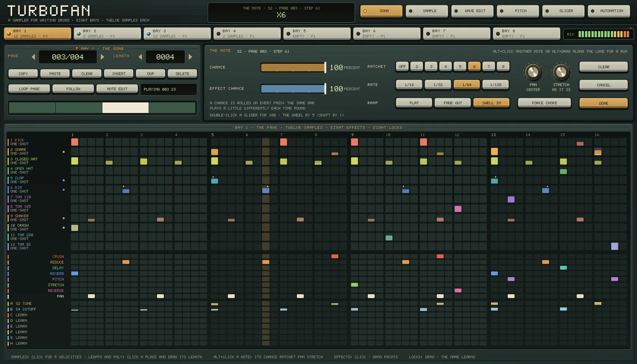637x364 pixels.
Task: Set ratchet rate to 1/128
Action: (x=496, y=85)
